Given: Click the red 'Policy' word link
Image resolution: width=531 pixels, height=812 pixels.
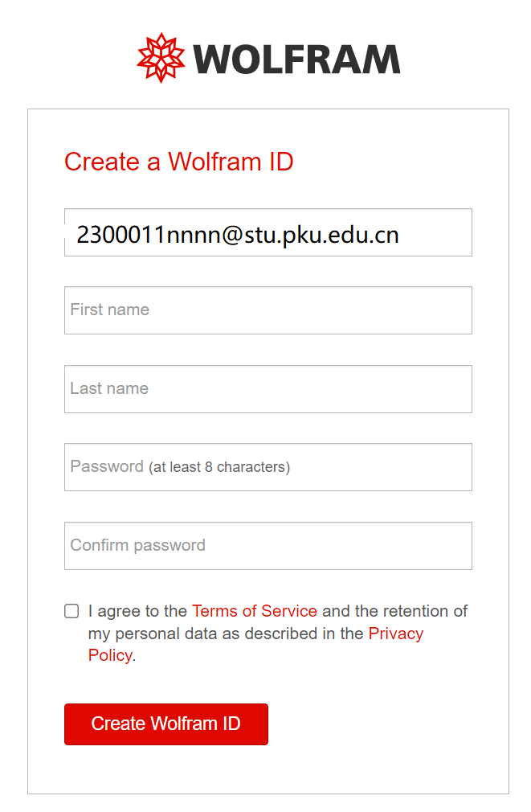Looking at the screenshot, I should coord(110,655).
